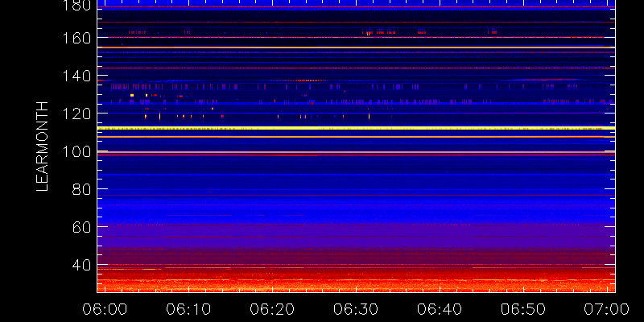The image size is (644, 322).
Task: Click the 40 frequency axis label
Action: [81, 265]
